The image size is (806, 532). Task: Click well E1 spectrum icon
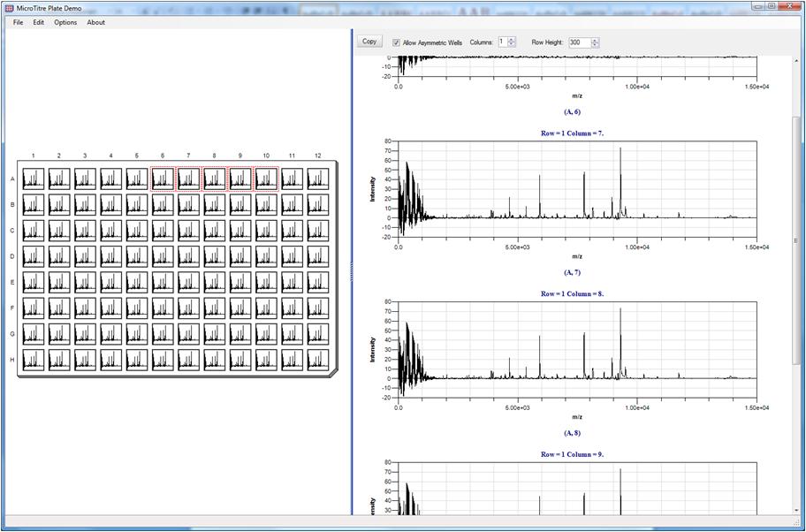33,283
